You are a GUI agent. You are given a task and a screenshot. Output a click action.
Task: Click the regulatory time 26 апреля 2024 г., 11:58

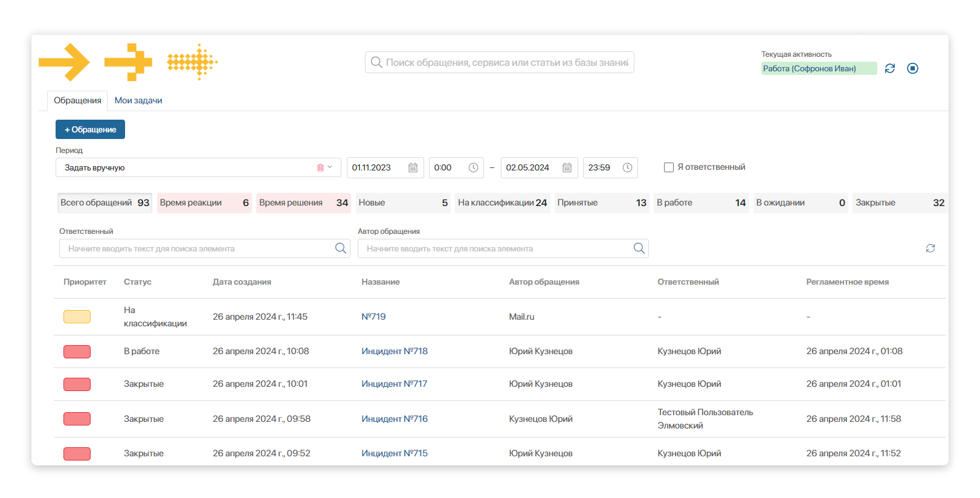click(x=853, y=419)
